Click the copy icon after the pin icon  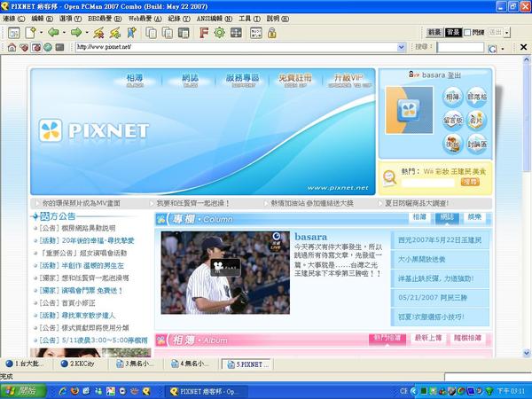[x=151, y=33]
